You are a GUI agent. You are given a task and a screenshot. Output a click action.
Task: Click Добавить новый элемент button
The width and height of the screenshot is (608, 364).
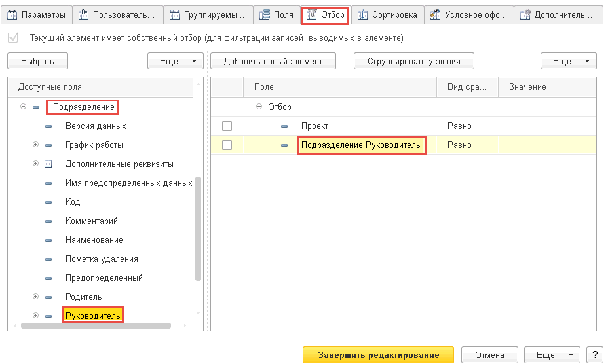(x=273, y=61)
